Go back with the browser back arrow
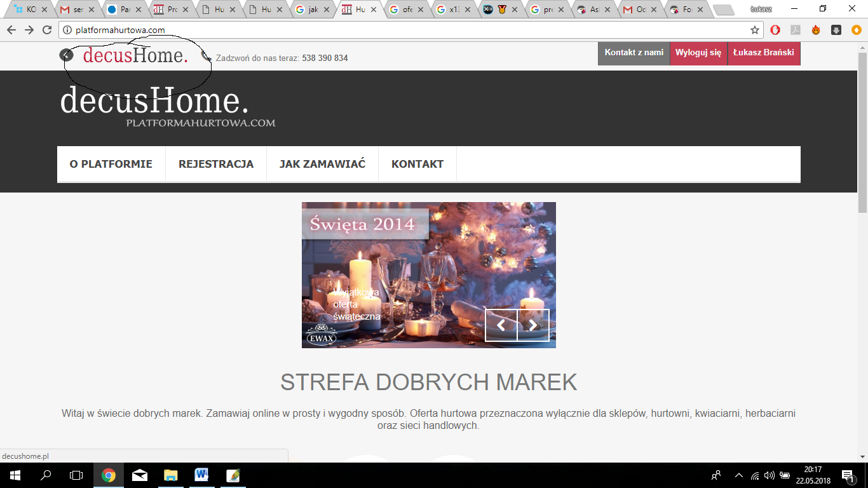This screenshot has width=868, height=488. click(x=11, y=30)
